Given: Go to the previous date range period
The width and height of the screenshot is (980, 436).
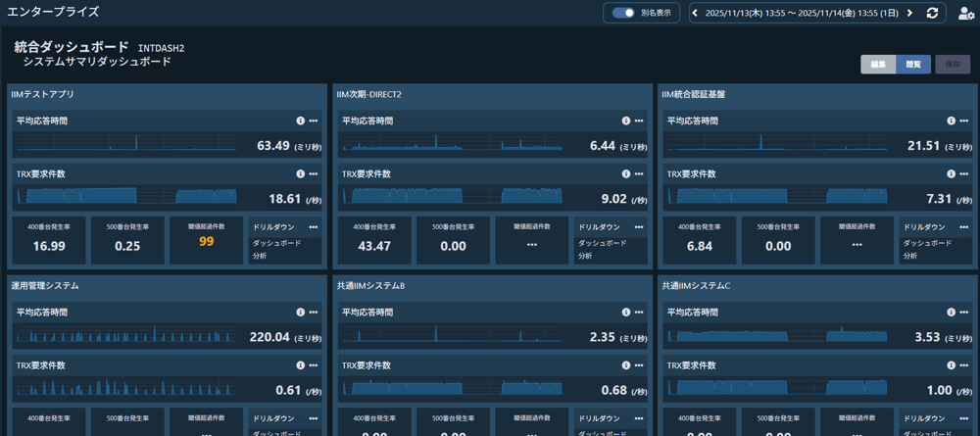Looking at the screenshot, I should (x=695, y=13).
